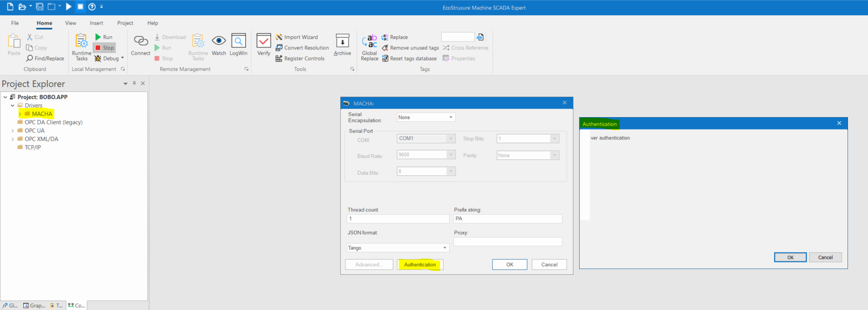The width and height of the screenshot is (868, 310).
Task: Click Stop in Local Management group
Action: pos(104,48)
